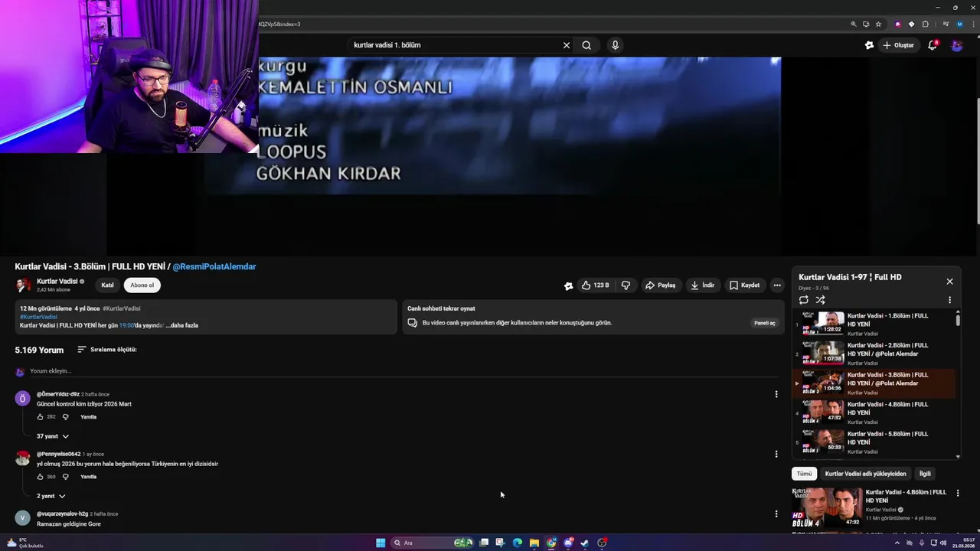Open the YouTube account avatar menu

point(957,45)
